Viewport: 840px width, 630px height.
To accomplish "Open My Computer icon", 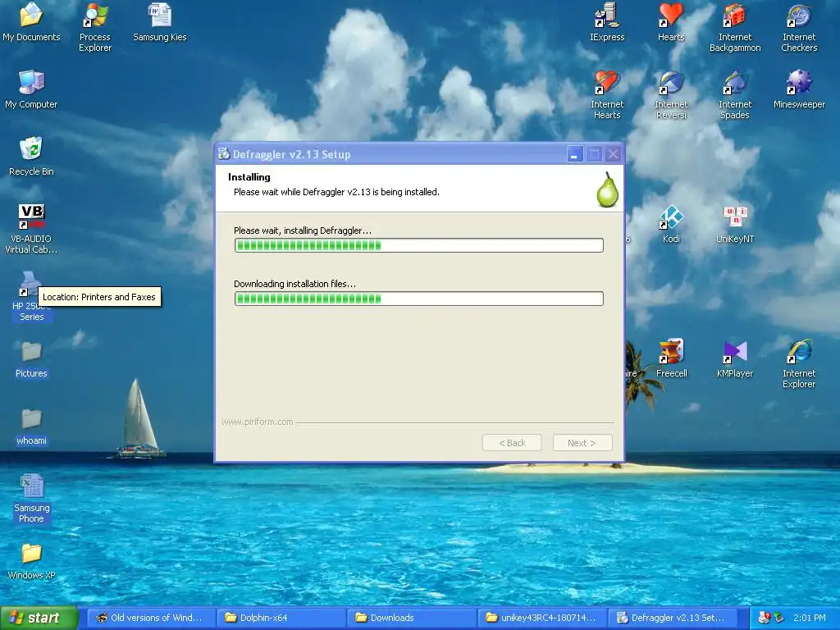I will click(x=31, y=89).
